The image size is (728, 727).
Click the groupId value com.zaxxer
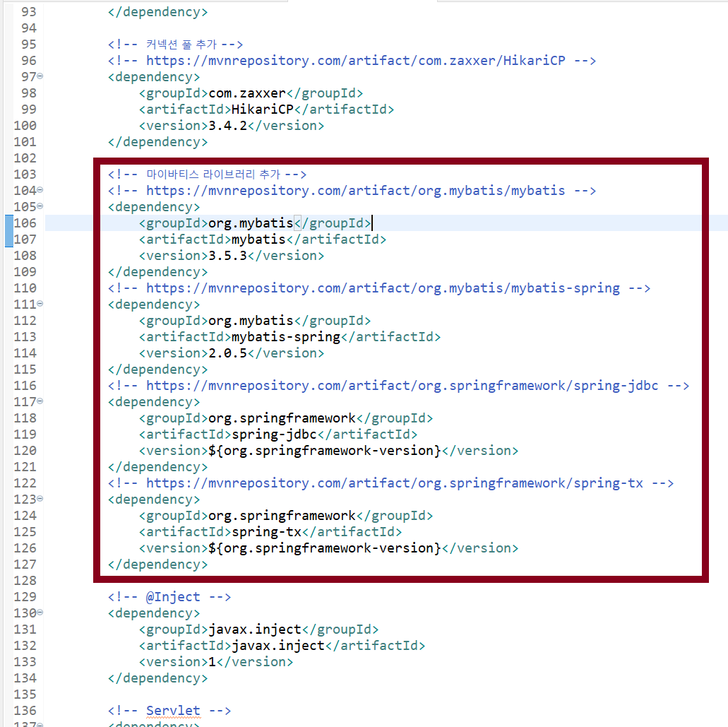tap(247, 93)
